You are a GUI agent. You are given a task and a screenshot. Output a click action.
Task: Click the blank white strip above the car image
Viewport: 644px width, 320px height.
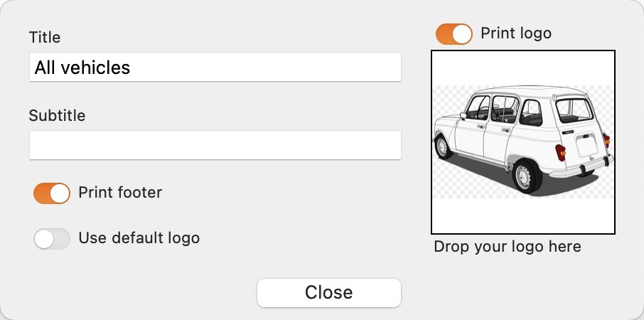pyautogui.click(x=523, y=68)
